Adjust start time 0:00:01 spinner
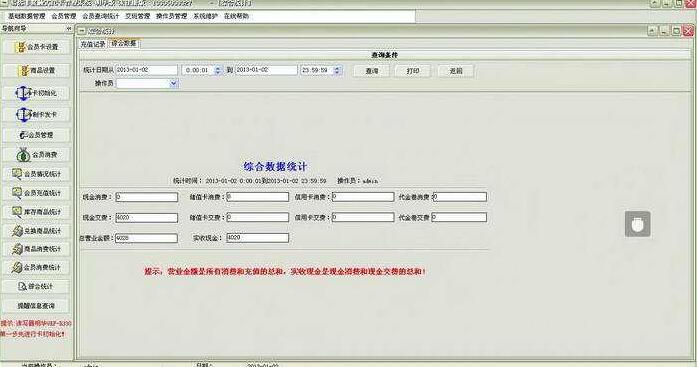This screenshot has height=367, width=697. pos(218,70)
